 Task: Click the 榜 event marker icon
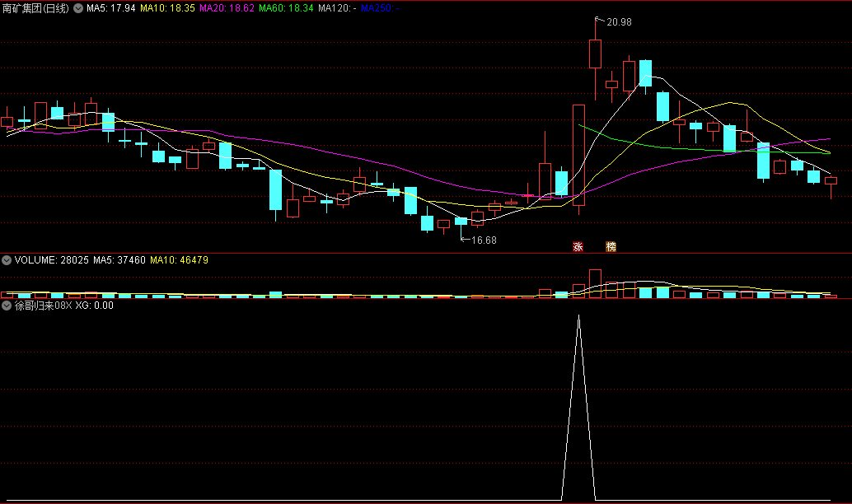[x=611, y=246]
